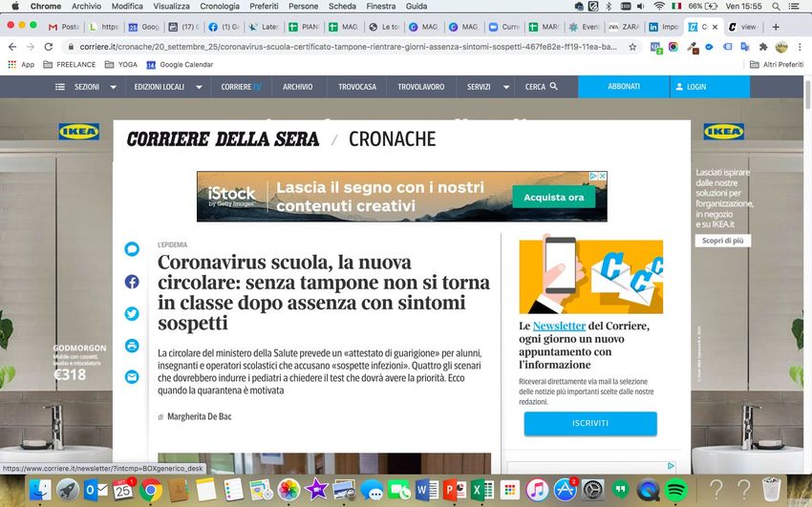The image size is (812, 507).
Task: Open the ARCHIVIO navigation item
Action: pos(297,87)
